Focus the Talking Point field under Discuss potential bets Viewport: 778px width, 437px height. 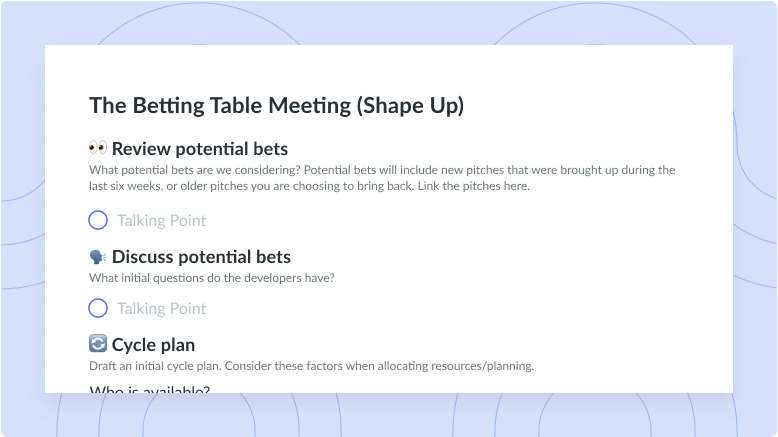click(162, 309)
